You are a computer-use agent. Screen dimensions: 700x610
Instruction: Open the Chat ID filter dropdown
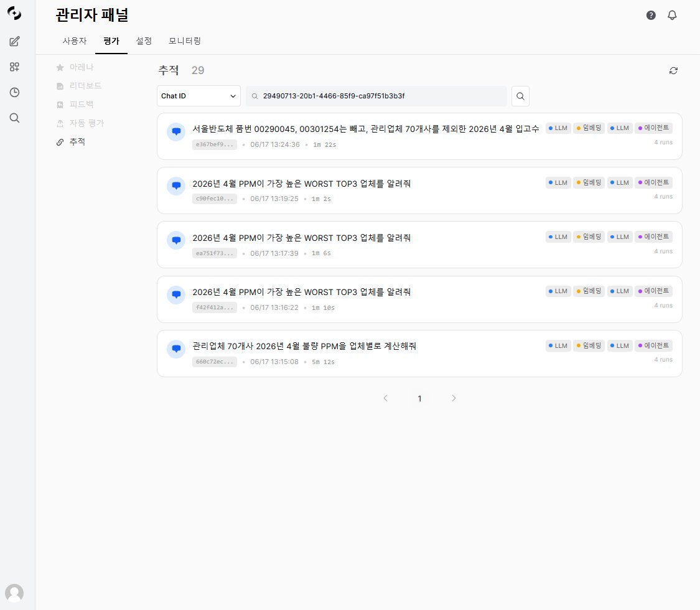[x=198, y=96]
